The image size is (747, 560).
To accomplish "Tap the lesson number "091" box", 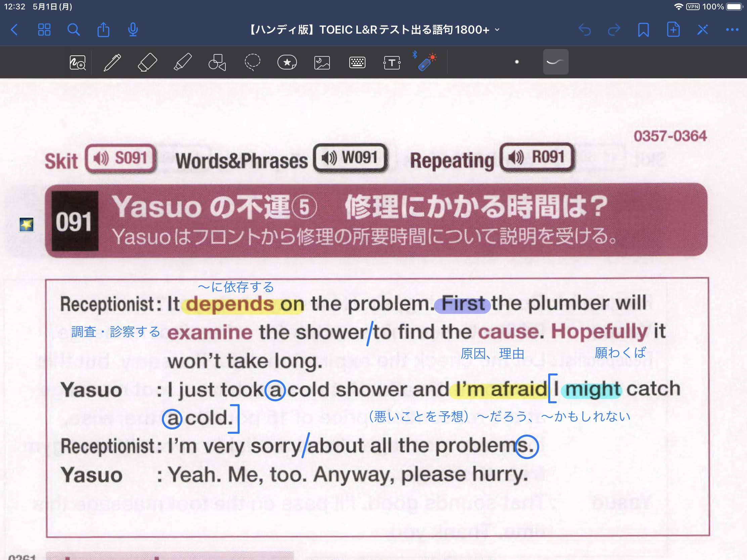I will (75, 222).
